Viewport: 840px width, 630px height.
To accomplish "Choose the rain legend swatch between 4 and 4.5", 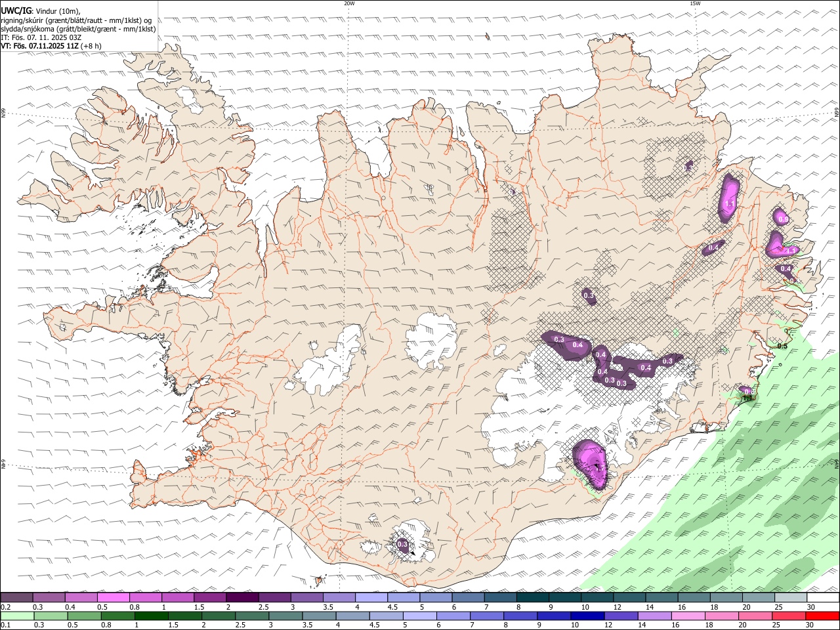I will [x=352, y=616].
